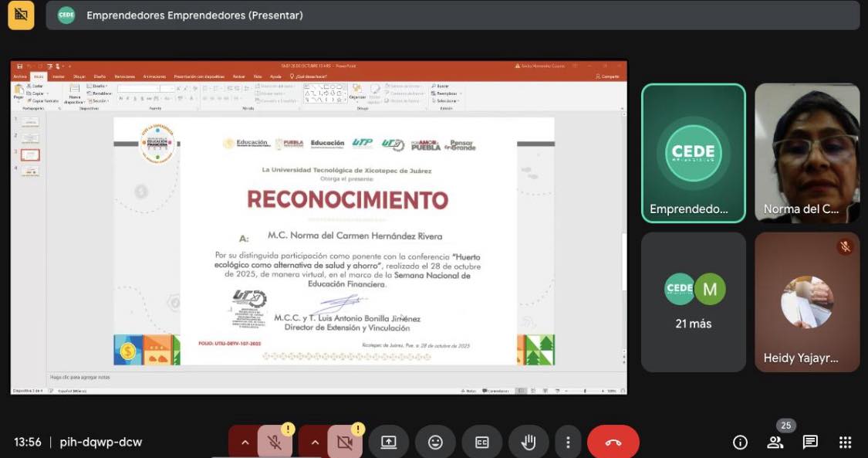Click the pih-dqwp-dcw meeting code
868x458 pixels.
[101, 442]
